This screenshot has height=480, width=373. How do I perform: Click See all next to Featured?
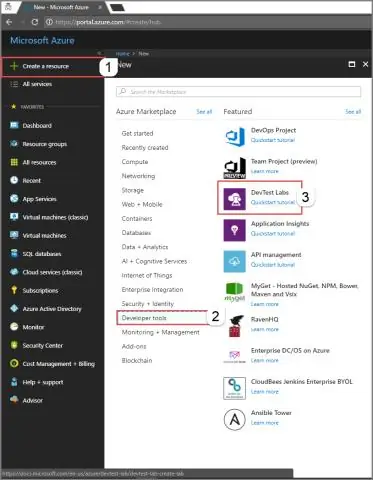point(353,112)
